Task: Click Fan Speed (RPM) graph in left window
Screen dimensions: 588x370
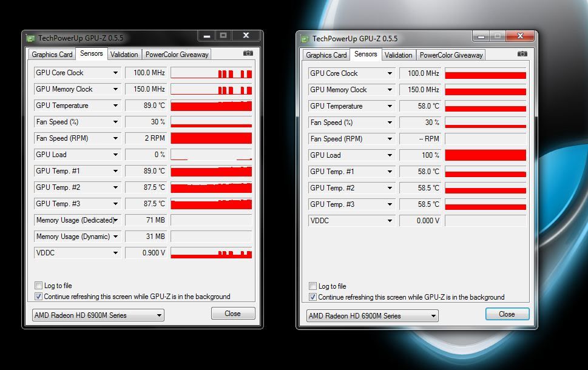Action: point(211,138)
